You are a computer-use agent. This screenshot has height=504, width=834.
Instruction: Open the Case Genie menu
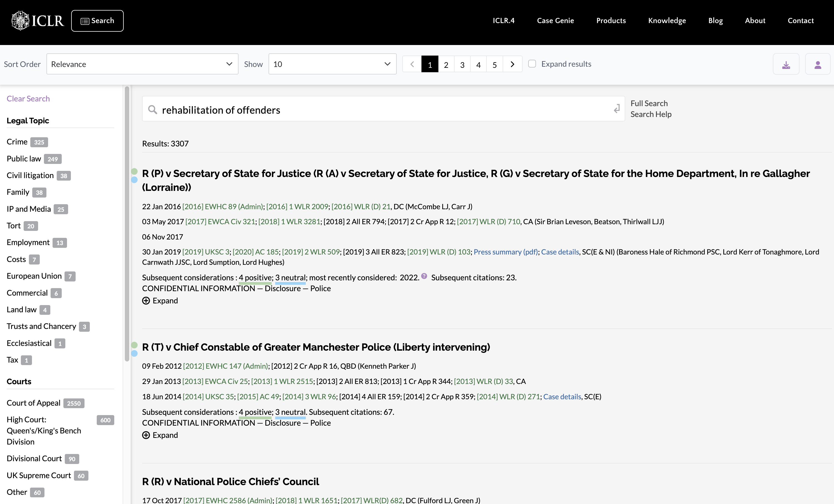pyautogui.click(x=555, y=21)
